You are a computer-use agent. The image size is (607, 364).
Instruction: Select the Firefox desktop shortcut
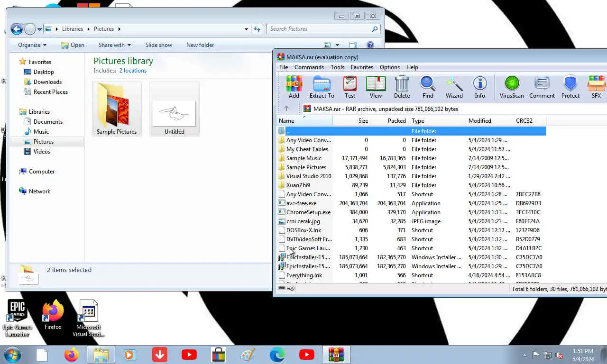pos(53,315)
